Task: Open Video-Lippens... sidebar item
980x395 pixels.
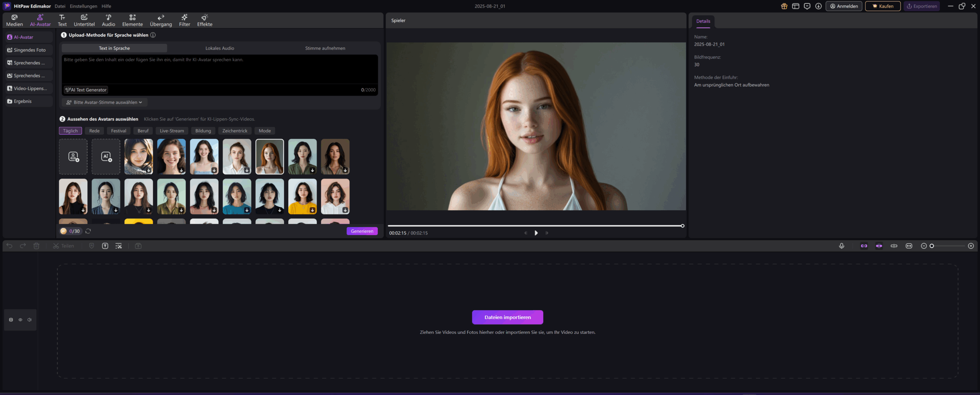Action: (28, 88)
